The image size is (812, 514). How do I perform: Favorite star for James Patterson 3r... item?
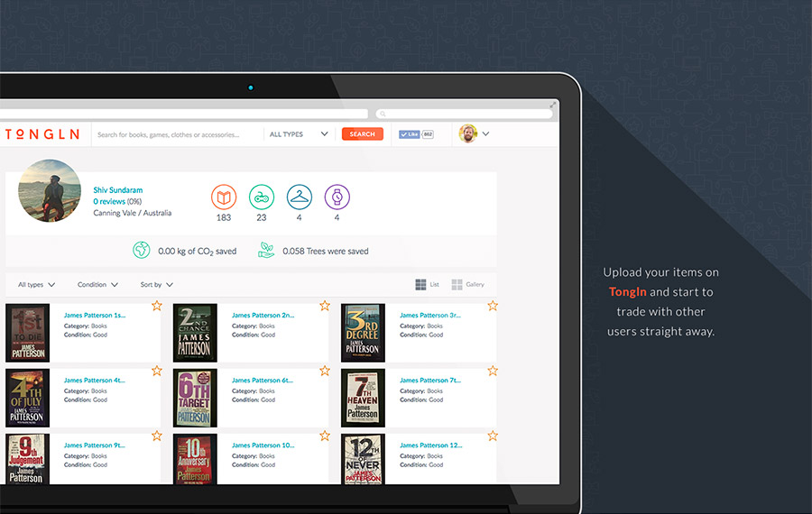pos(493,306)
